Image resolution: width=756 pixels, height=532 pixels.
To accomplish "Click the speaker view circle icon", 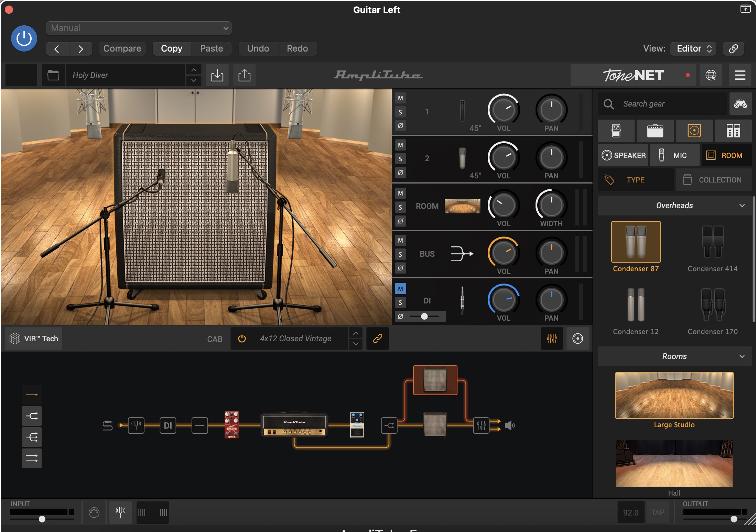I will (x=577, y=339).
